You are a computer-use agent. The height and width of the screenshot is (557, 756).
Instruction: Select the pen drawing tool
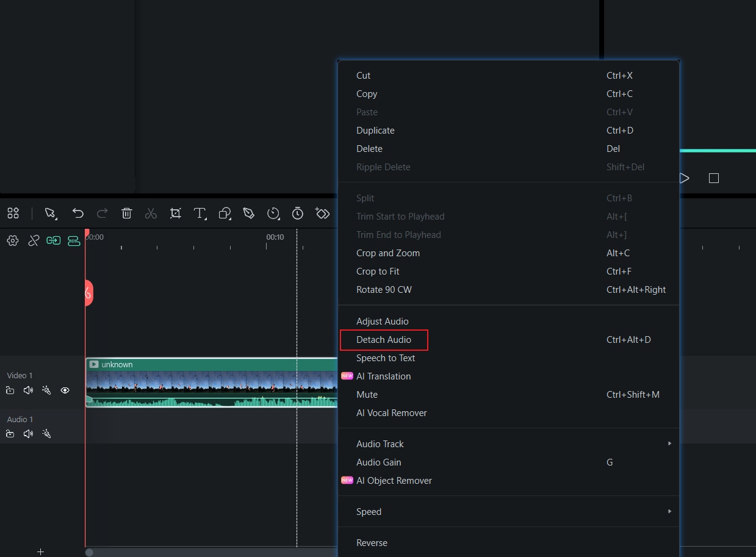tap(248, 213)
